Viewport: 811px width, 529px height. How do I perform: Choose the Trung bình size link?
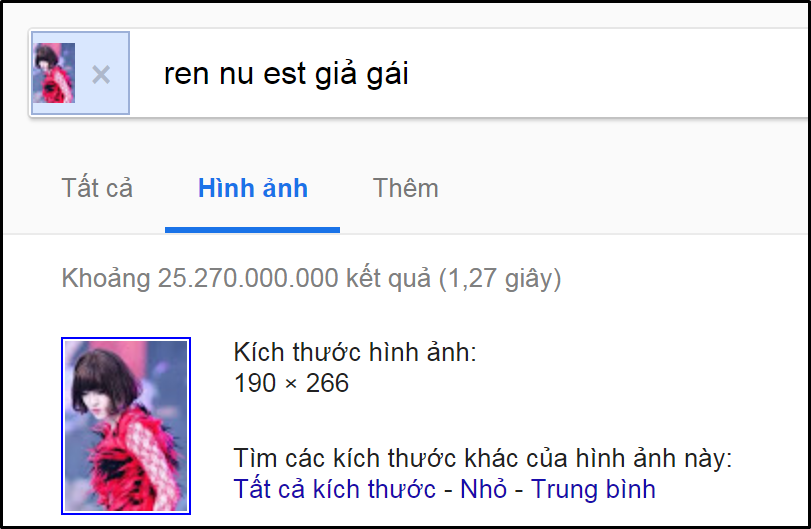tap(593, 489)
